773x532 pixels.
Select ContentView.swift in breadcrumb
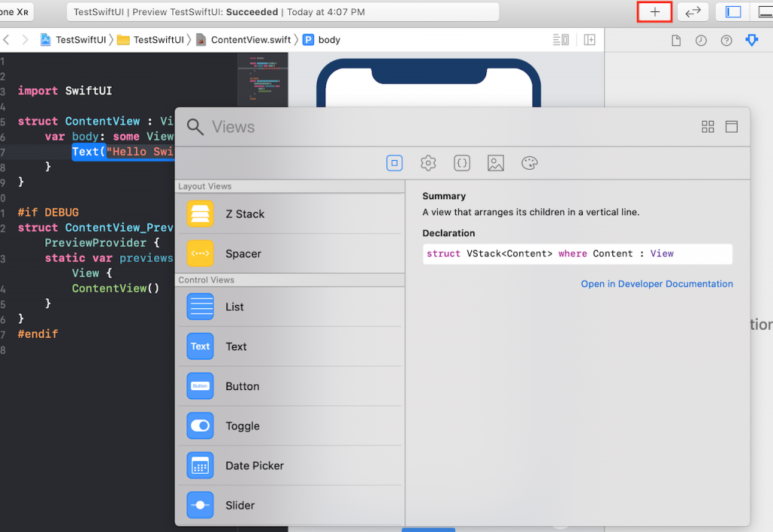tap(244, 40)
